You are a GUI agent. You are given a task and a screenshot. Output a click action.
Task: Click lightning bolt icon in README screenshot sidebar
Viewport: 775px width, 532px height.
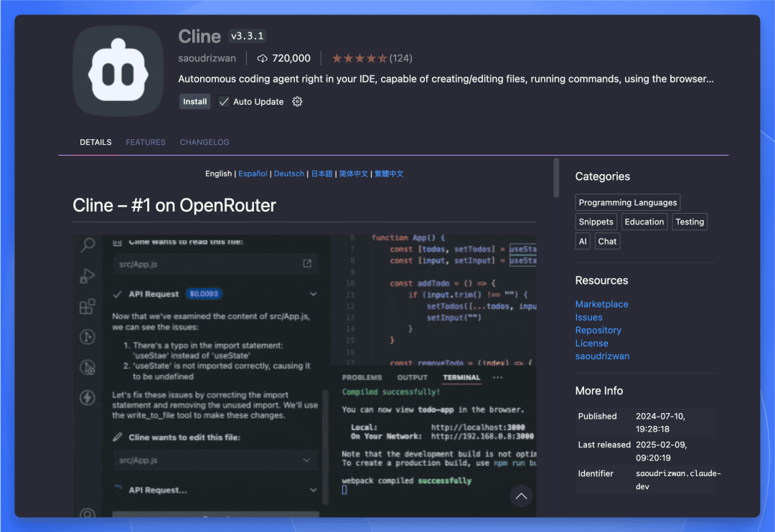click(88, 398)
